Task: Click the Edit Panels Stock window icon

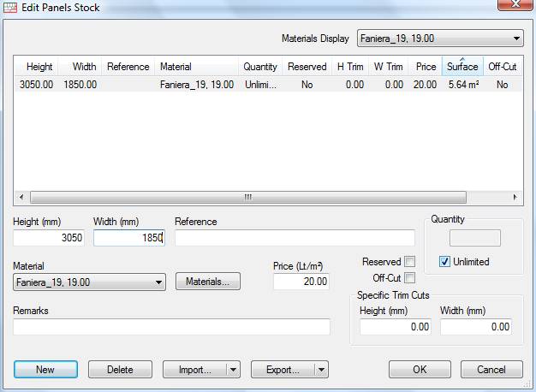Action: click(10, 7)
